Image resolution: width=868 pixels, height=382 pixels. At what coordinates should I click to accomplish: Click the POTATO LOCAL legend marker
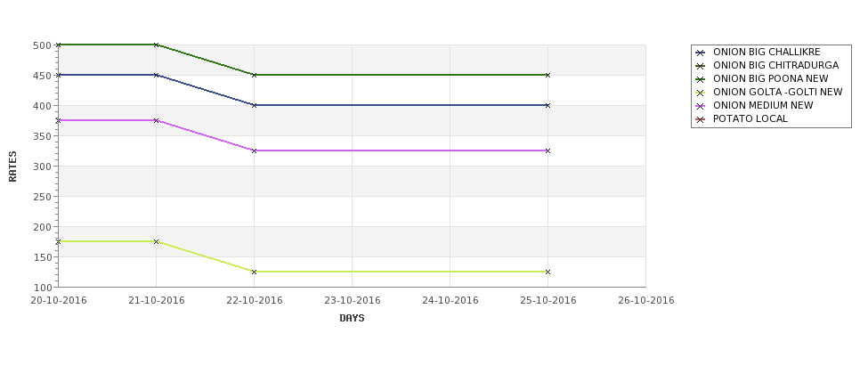(701, 119)
